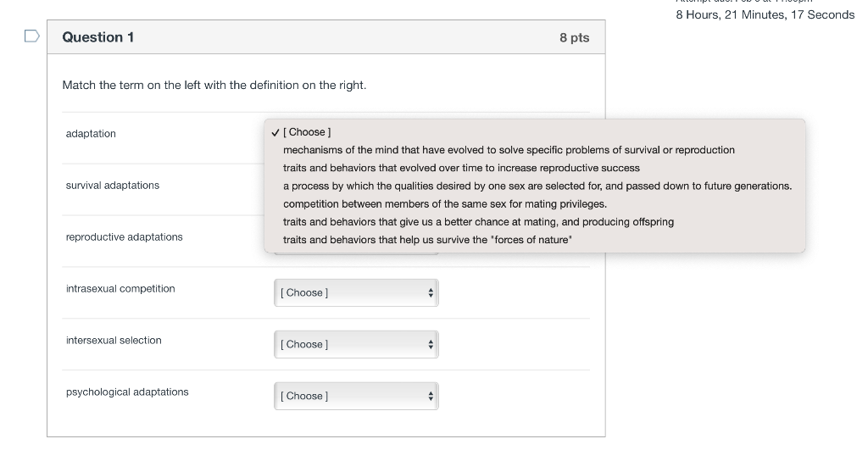Click the 'intersexual selection' term label
Screen dimensions: 868x450
click(x=114, y=341)
